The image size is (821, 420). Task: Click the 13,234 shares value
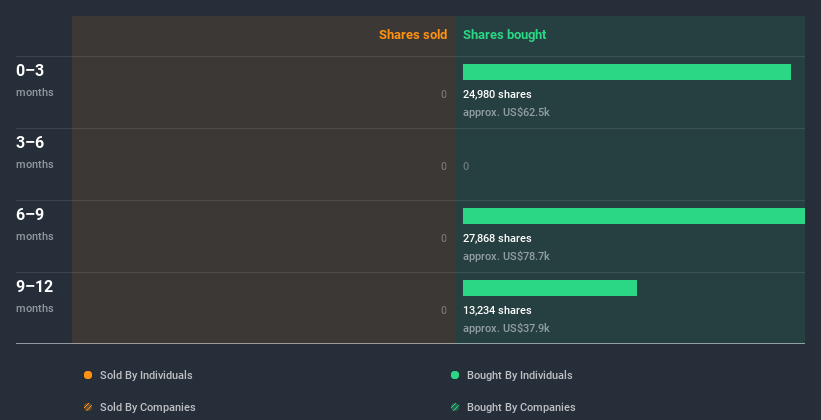click(497, 310)
